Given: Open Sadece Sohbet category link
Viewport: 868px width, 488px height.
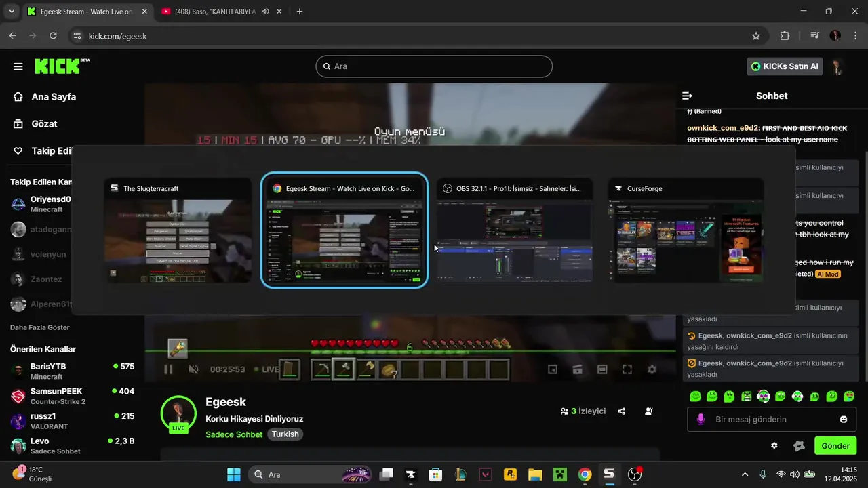Looking at the screenshot, I should click(x=234, y=434).
